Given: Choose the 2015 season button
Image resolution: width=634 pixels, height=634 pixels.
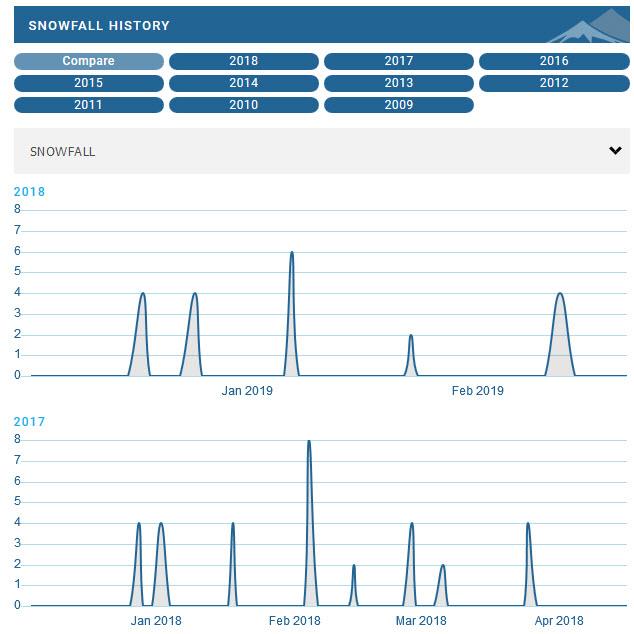Looking at the screenshot, I should 89,83.
